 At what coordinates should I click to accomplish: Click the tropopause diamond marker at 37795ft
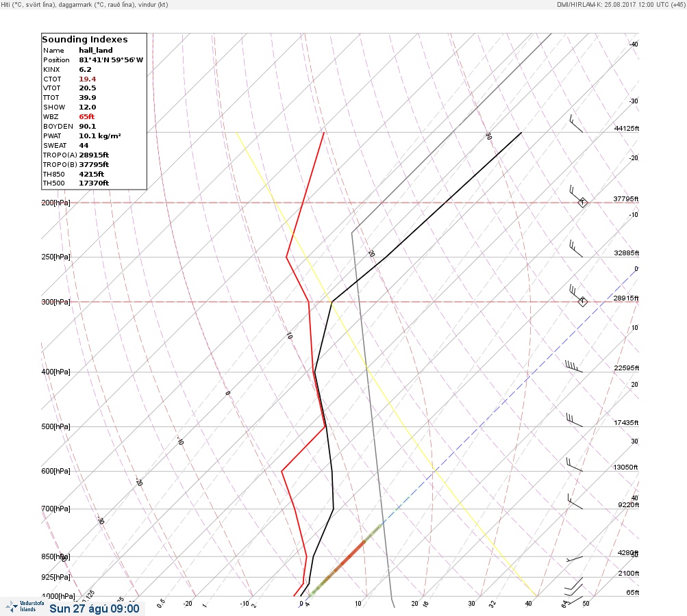(582, 203)
